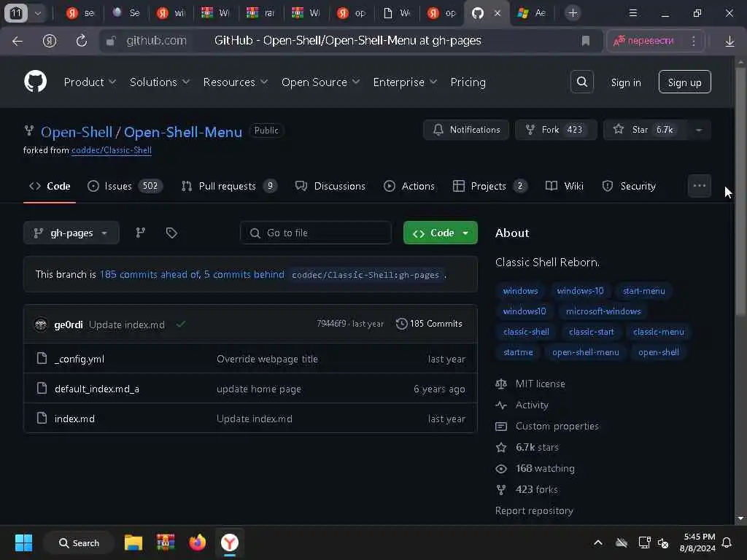Open the index.md file

point(74,419)
